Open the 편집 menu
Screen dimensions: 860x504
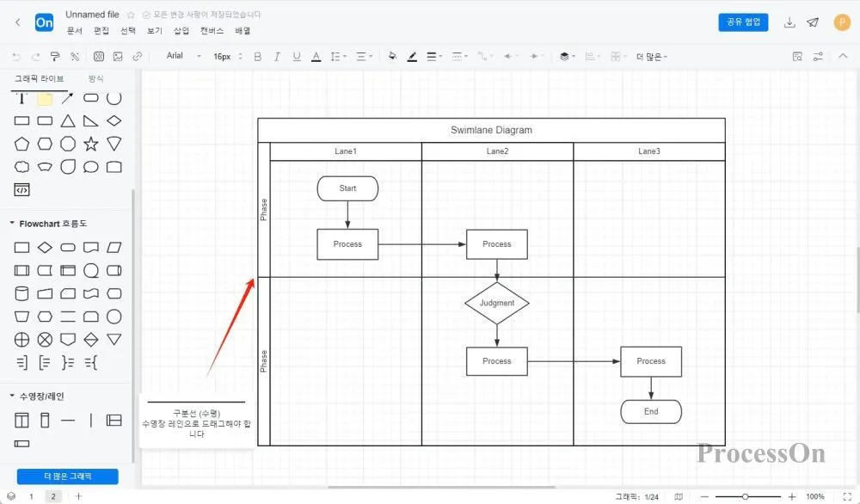point(101,31)
